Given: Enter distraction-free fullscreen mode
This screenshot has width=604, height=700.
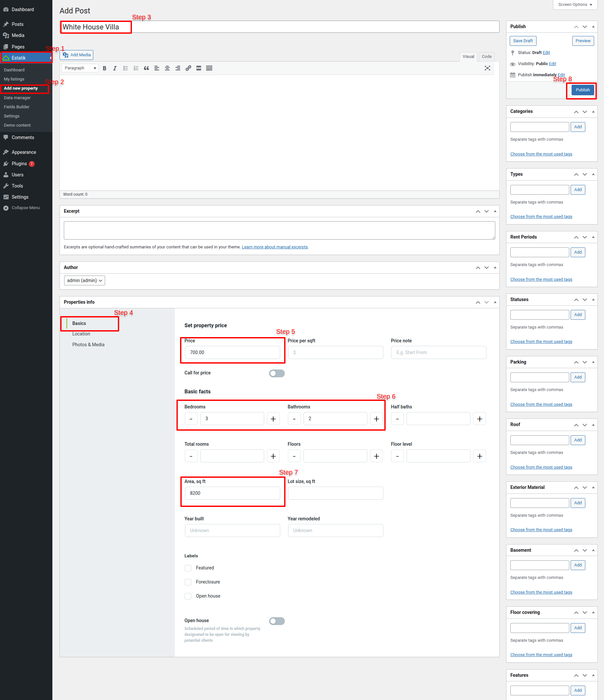Looking at the screenshot, I should [x=487, y=68].
